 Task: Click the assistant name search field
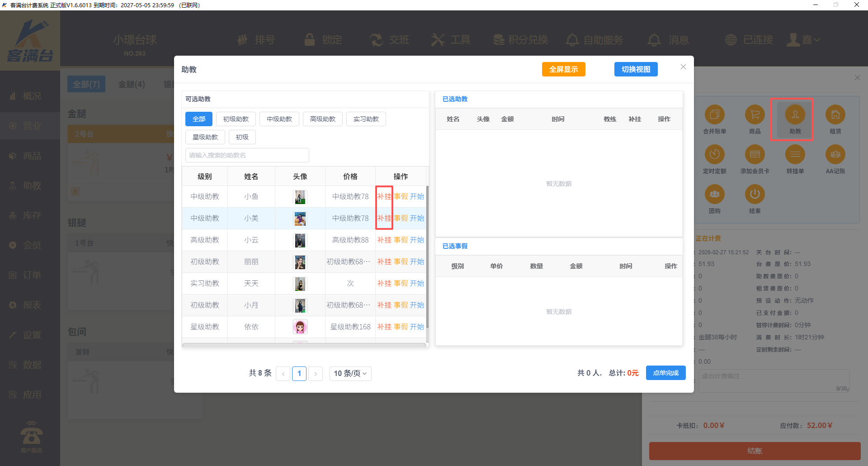coord(247,155)
